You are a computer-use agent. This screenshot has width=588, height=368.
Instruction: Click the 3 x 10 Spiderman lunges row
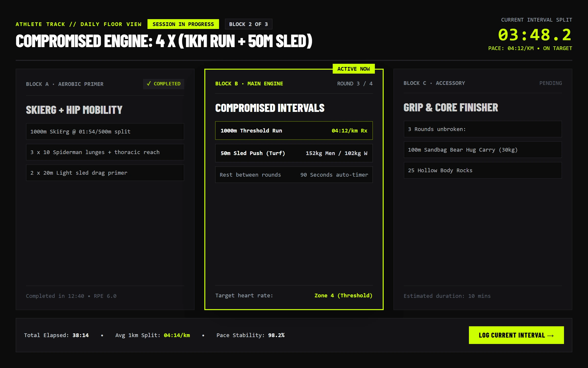tap(105, 152)
